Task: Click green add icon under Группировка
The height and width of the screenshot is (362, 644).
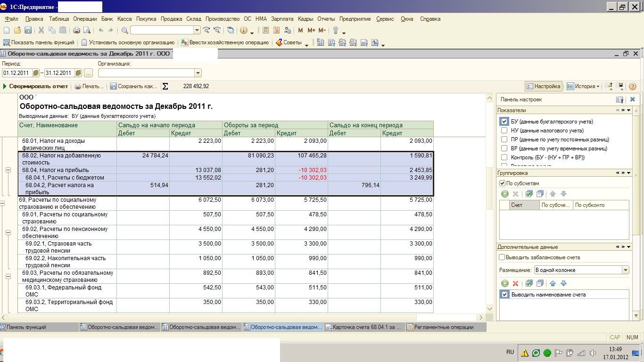Action: 504,194
